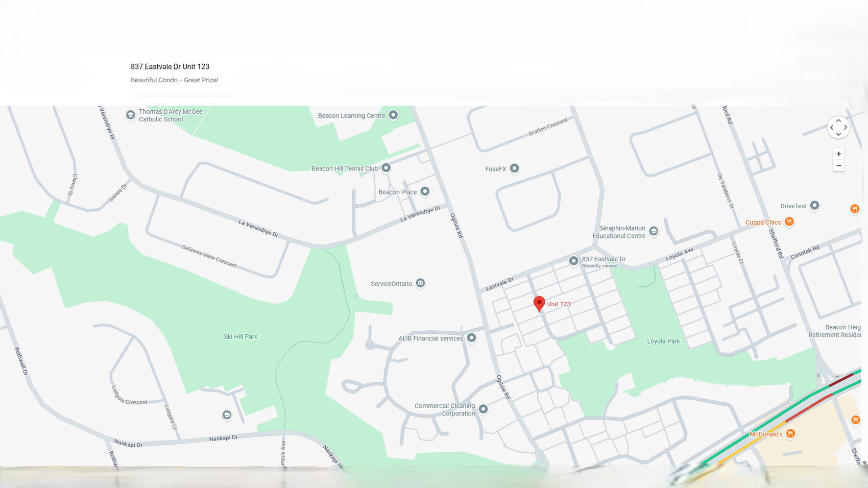Open the Cuppa Chico restaurant marker
Viewport: 868px width, 488px height.
coord(789,222)
